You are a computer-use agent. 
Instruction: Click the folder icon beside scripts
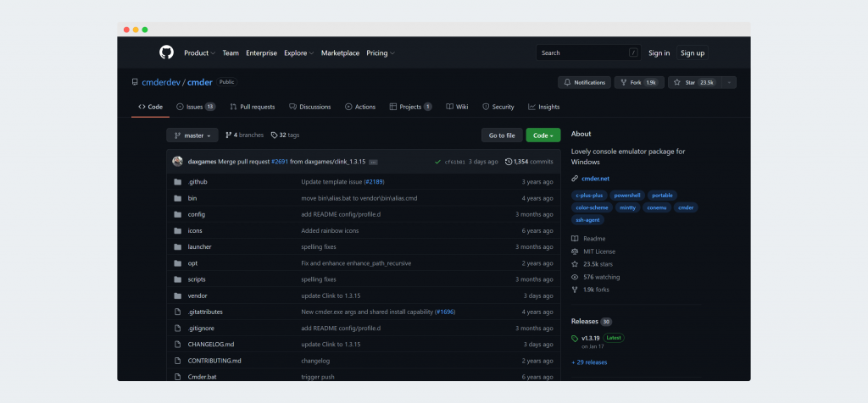click(178, 279)
